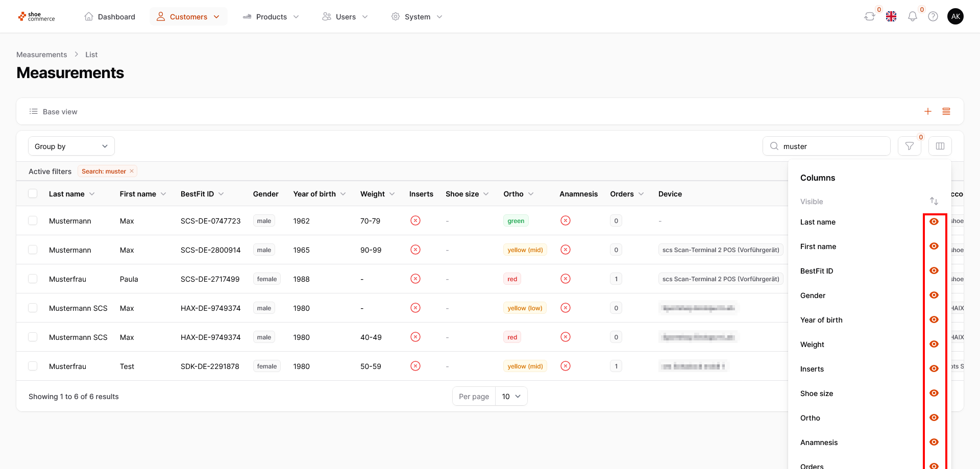Hide the Last name column
980x469 pixels.
click(934, 222)
